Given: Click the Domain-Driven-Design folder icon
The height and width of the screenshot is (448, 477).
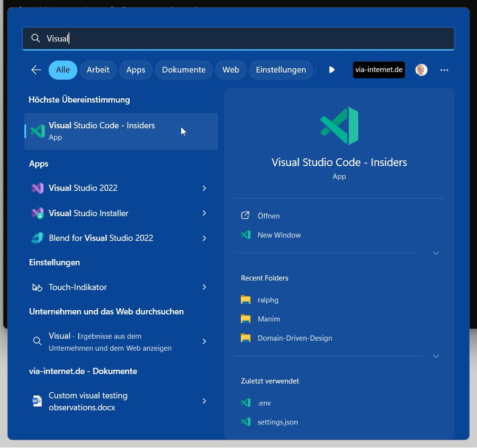Looking at the screenshot, I should [246, 338].
